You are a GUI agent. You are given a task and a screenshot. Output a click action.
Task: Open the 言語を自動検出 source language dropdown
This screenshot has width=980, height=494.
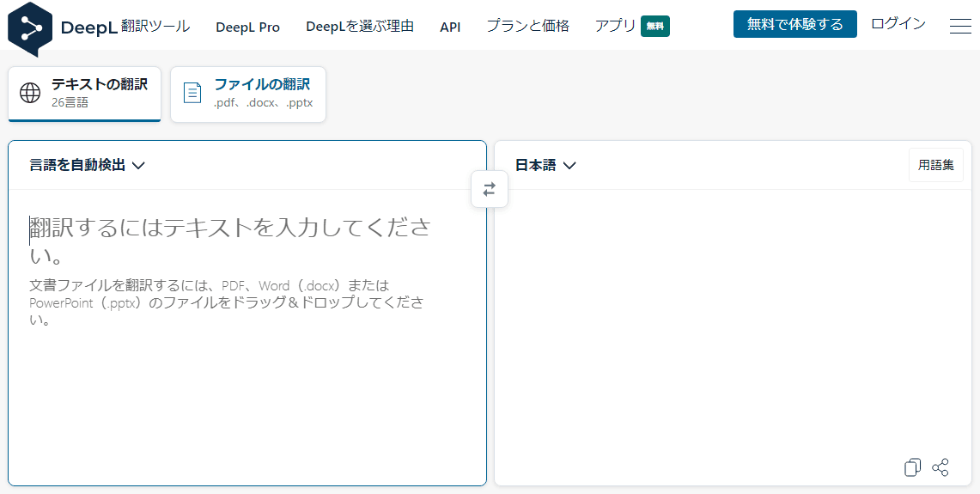pyautogui.click(x=87, y=165)
